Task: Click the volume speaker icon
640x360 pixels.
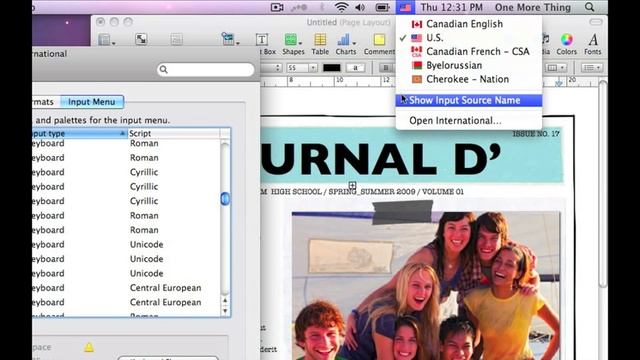Action: pyautogui.click(x=360, y=7)
